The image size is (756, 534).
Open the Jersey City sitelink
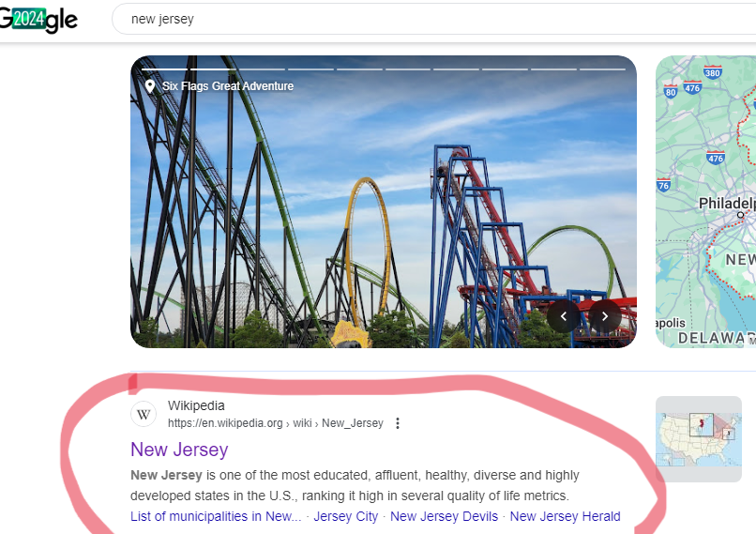tap(346, 516)
